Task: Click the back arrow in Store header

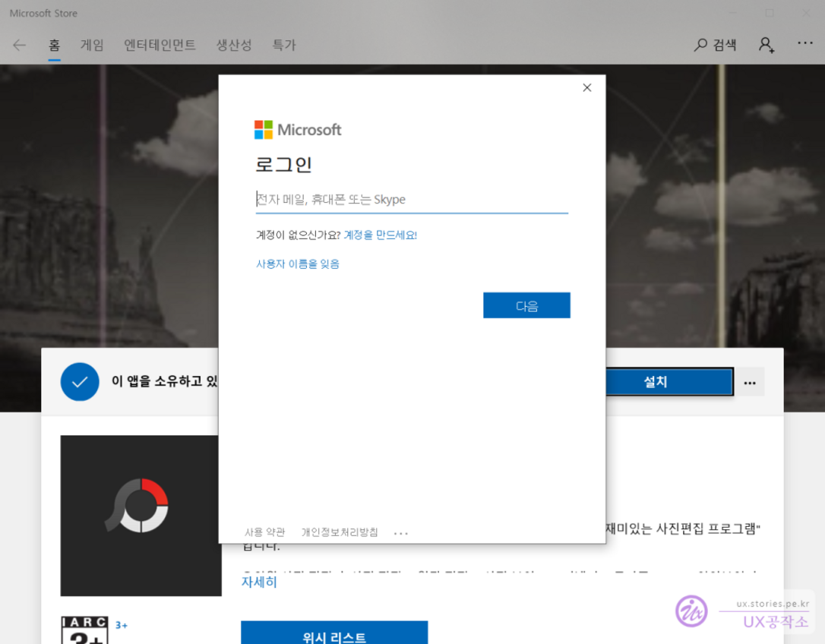Action: [19, 45]
